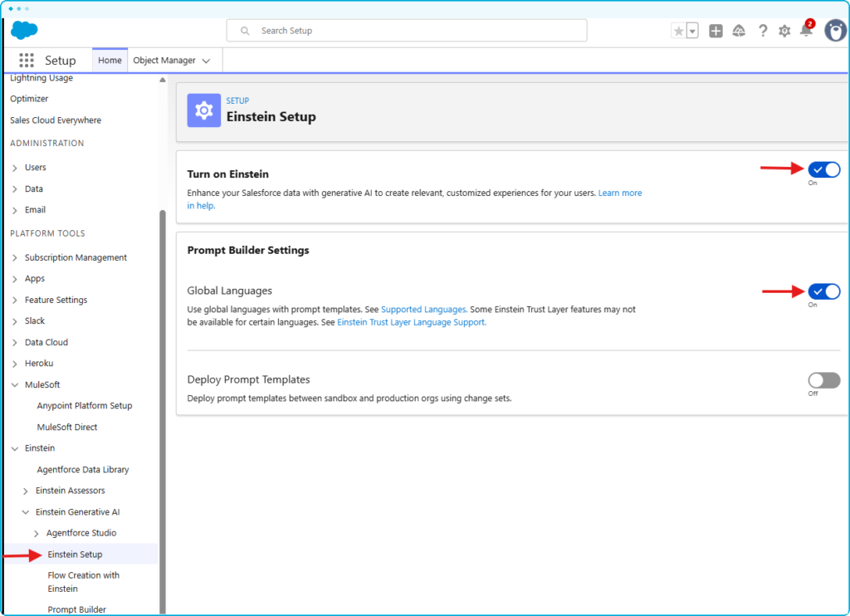Open the Object Manager tab
The width and height of the screenshot is (850, 616).
coord(164,61)
